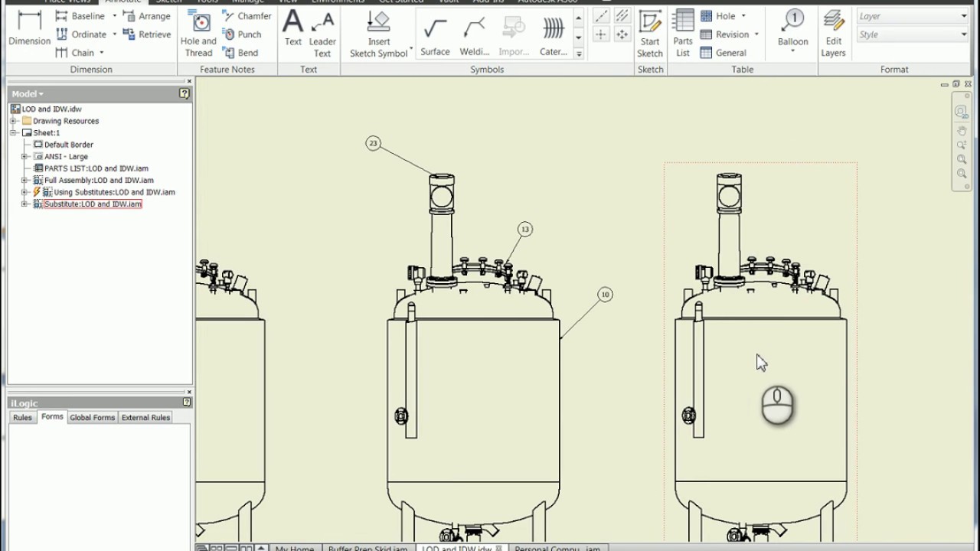This screenshot has height=551, width=980.
Task: Expand the ANSI - Large node
Action: (x=24, y=156)
